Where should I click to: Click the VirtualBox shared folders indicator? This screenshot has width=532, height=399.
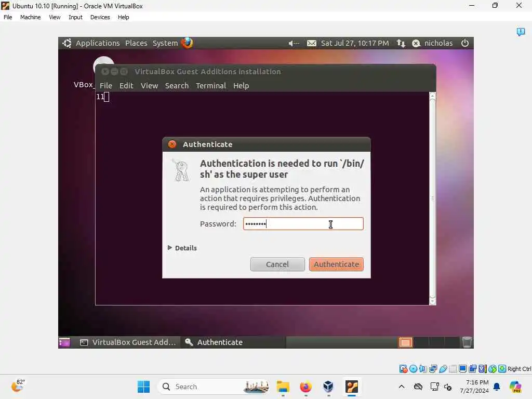point(453,369)
